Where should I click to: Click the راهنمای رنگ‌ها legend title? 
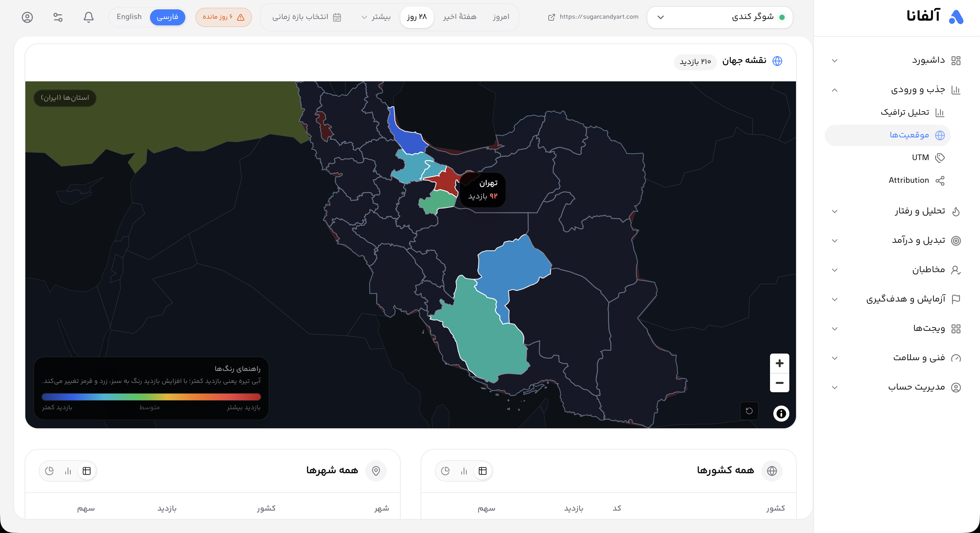click(x=238, y=369)
